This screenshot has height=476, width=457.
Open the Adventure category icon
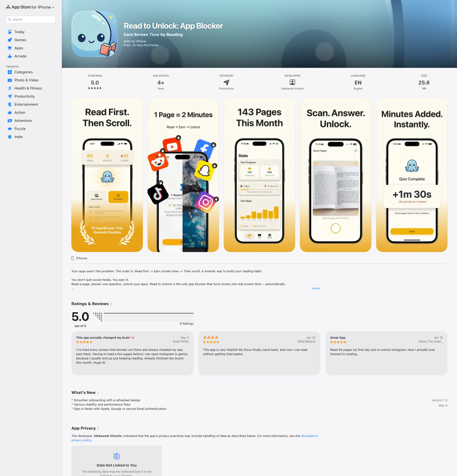pyautogui.click(x=10, y=121)
